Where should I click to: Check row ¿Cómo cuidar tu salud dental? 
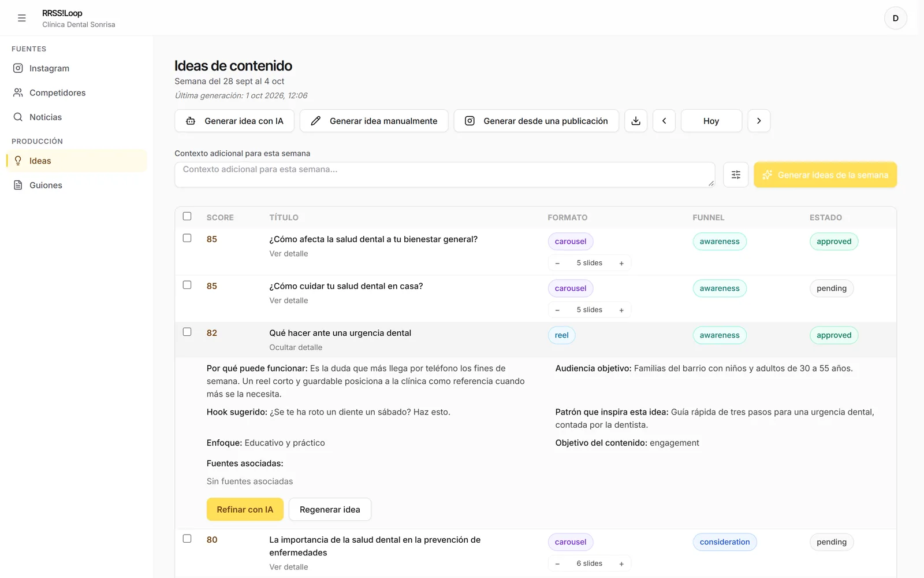tap(187, 285)
